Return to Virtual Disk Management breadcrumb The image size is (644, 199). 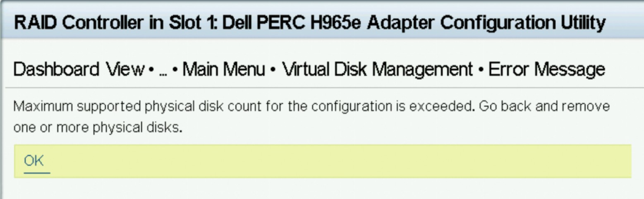click(377, 70)
